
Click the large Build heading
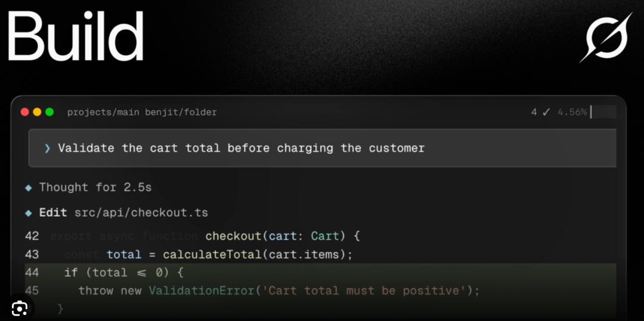(x=76, y=36)
